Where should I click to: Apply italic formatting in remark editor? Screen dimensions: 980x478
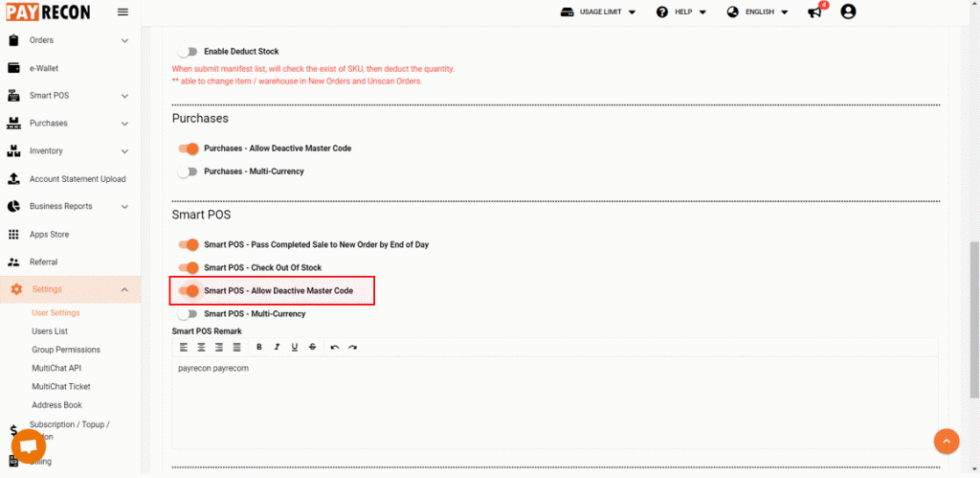point(277,347)
